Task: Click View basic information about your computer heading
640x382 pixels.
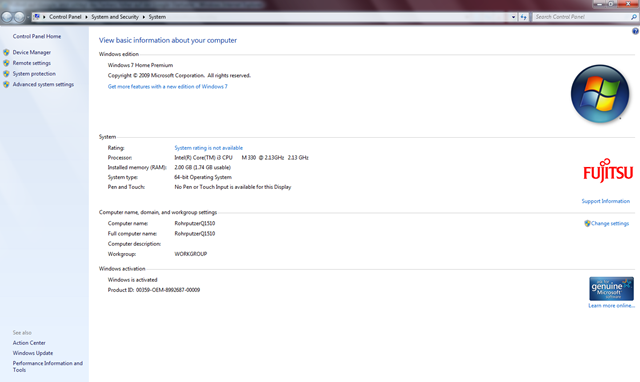Action: [x=168, y=40]
